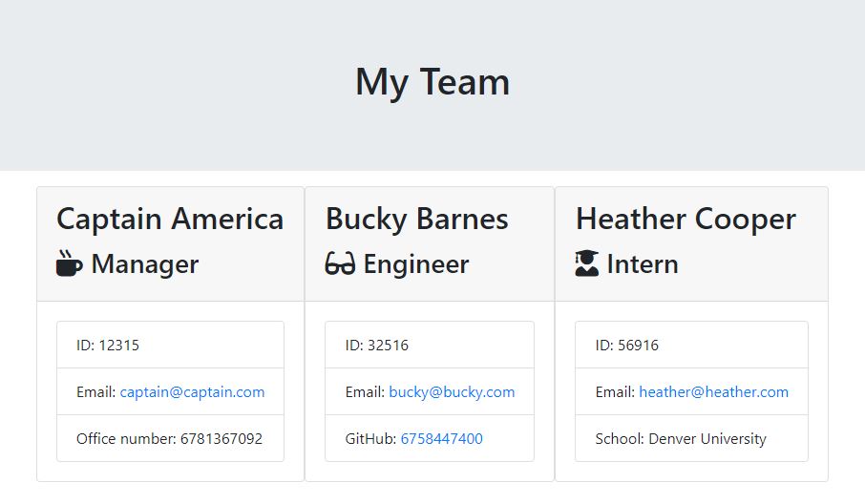Open heather@heather.com email link
865x504 pixels.
pyautogui.click(x=713, y=391)
